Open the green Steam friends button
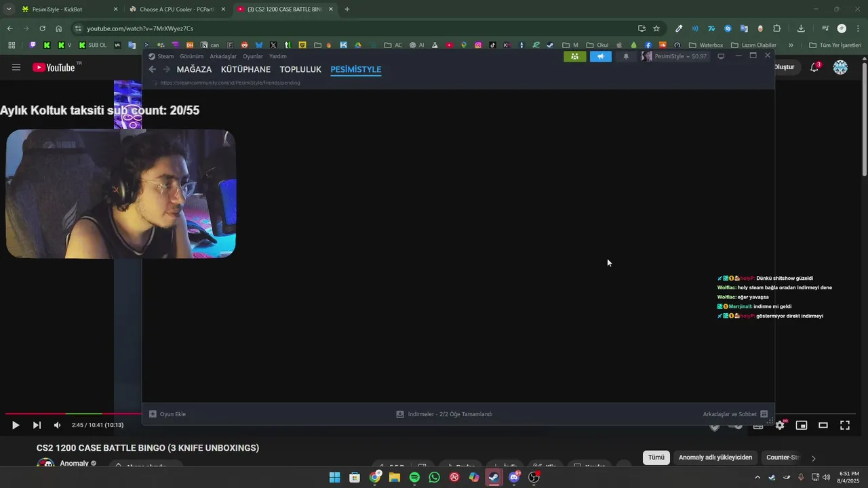Screen dimensions: 868x488 tap(574, 56)
